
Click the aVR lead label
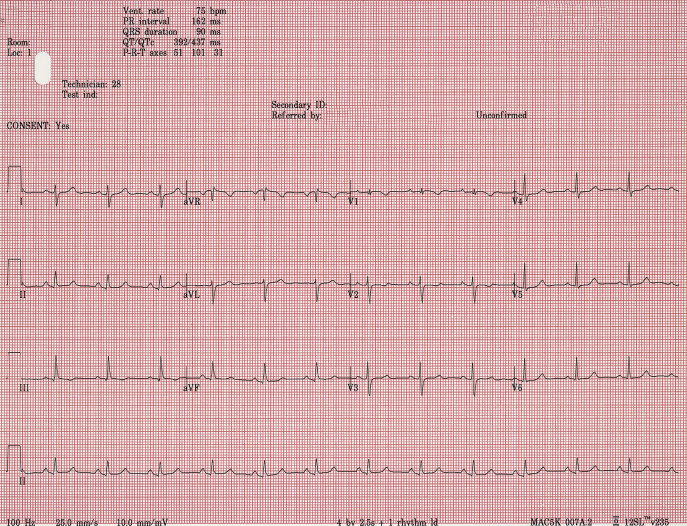click(x=192, y=202)
